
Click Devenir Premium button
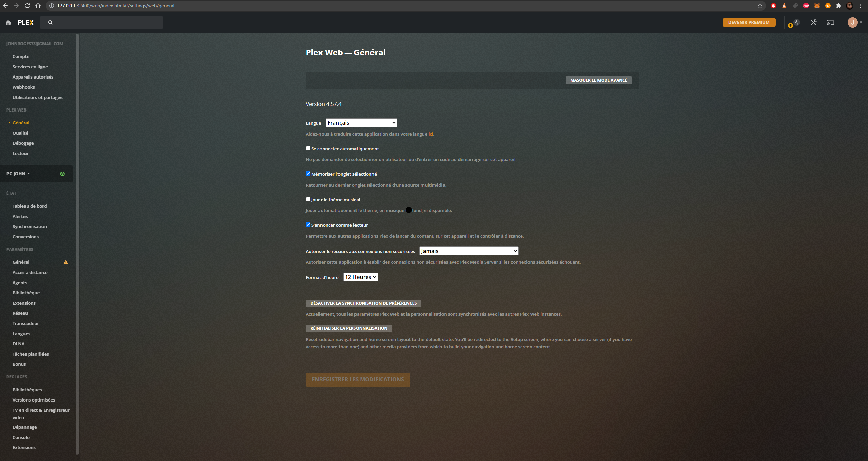[749, 22]
